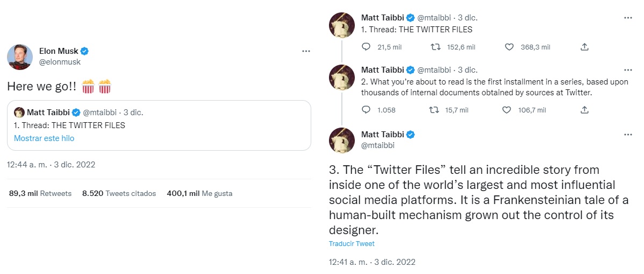Open more options on first Taibbi tweet
The image size is (644, 274).
click(x=628, y=18)
